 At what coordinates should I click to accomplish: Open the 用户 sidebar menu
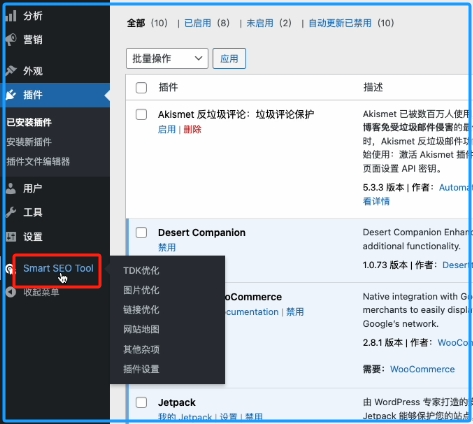[x=32, y=188]
